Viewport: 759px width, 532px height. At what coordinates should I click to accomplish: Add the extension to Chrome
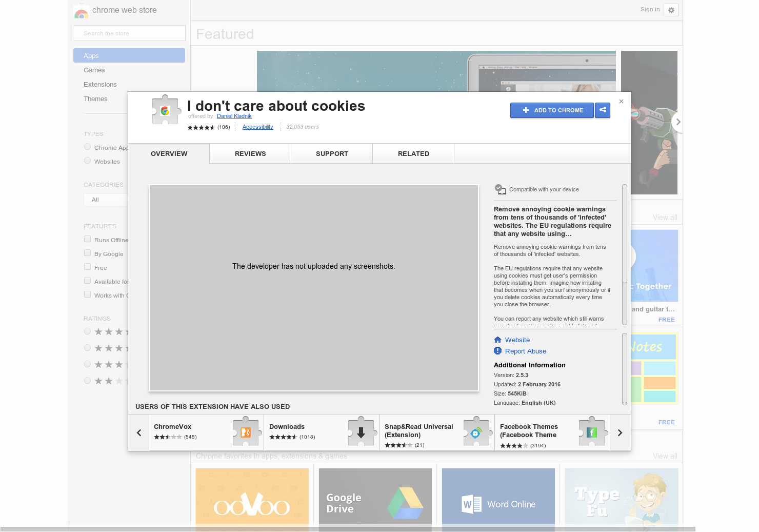(x=552, y=110)
